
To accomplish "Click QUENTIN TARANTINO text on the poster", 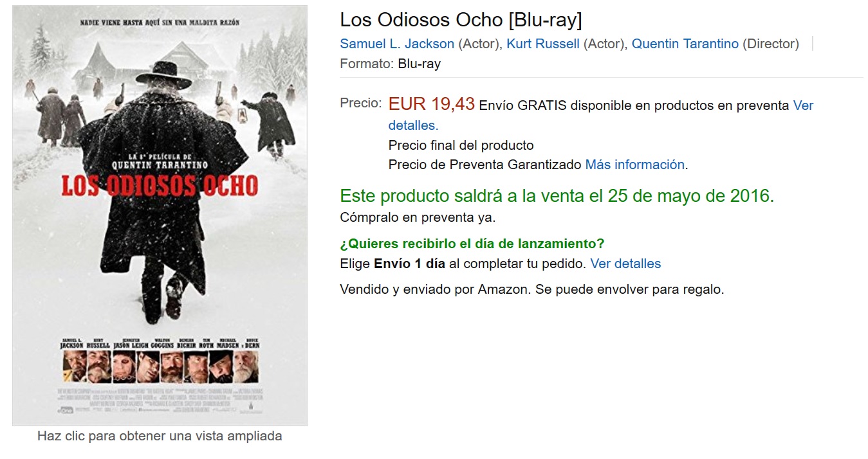I will [x=160, y=164].
